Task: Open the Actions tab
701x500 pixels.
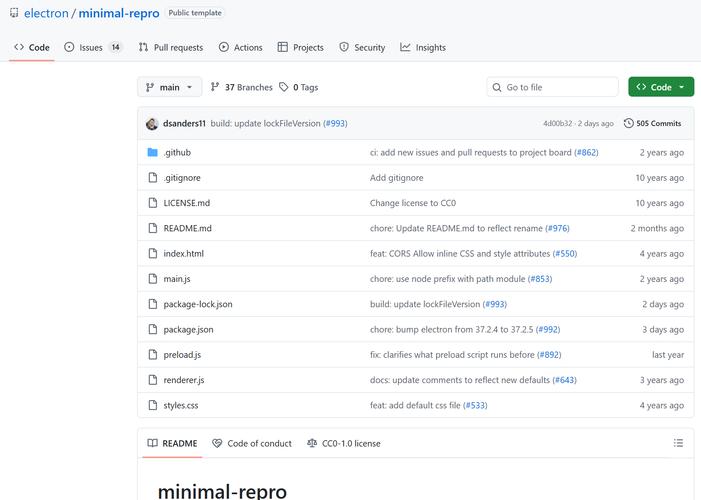Action: 240,47
